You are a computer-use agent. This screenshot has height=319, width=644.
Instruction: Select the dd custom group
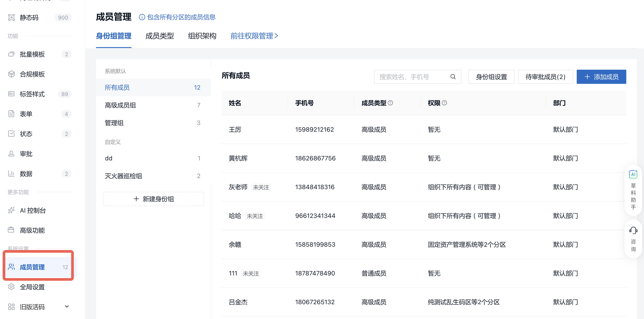tap(154, 158)
